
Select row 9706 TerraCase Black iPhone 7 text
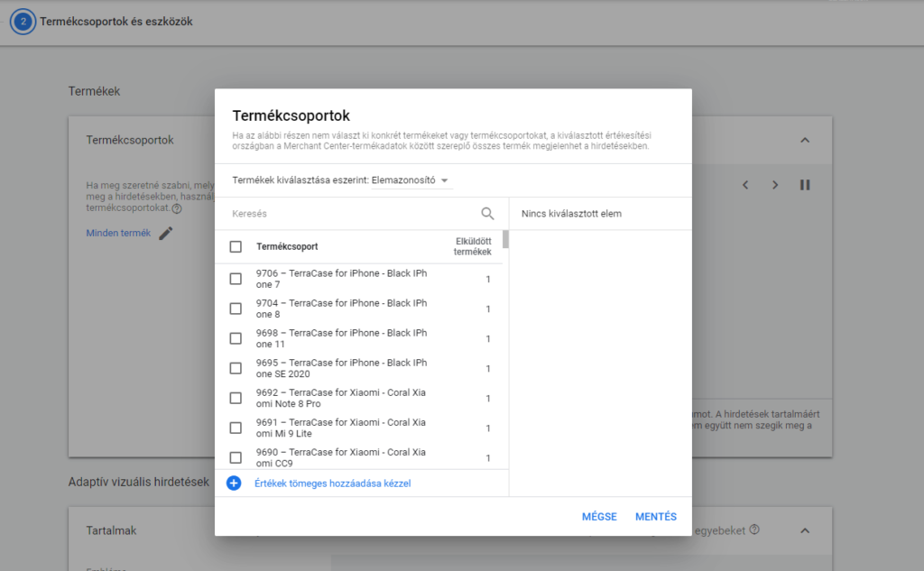point(342,279)
